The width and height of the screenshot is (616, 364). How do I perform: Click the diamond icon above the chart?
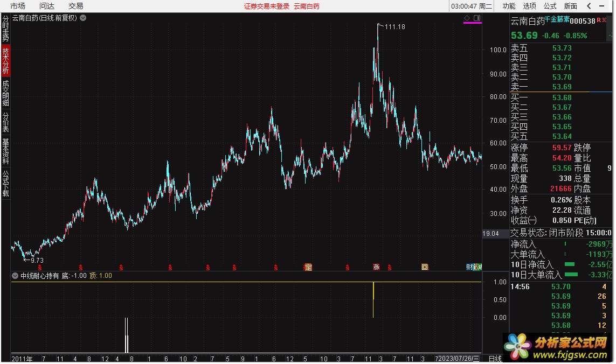pos(467,18)
